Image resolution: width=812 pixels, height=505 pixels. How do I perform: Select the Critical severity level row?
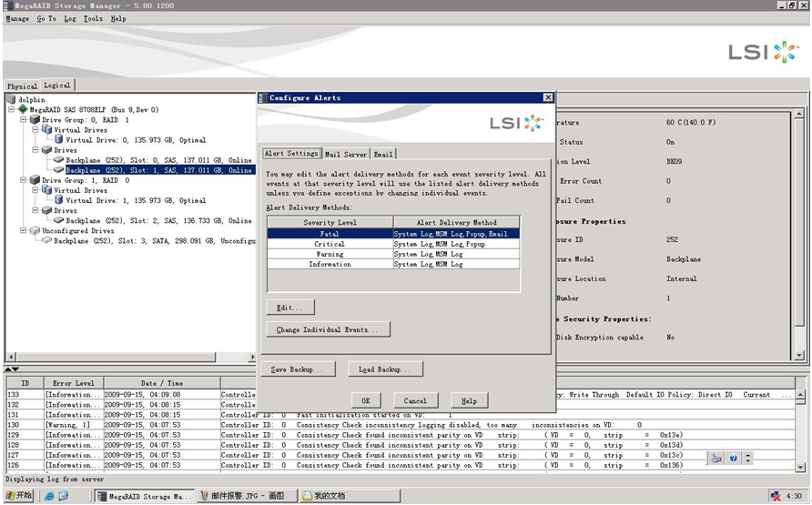[330, 244]
